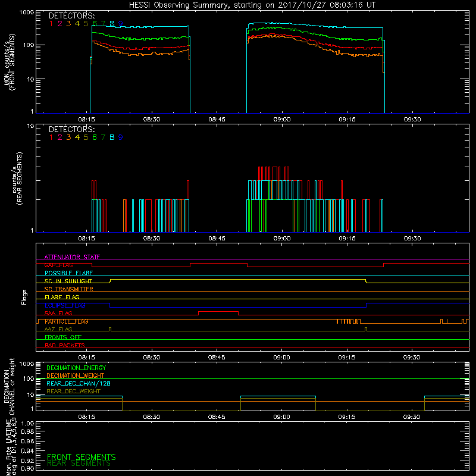Screen dimensions: 476x476
Task: Click the HESSI Observing Summary title text
Action: (x=252, y=5)
